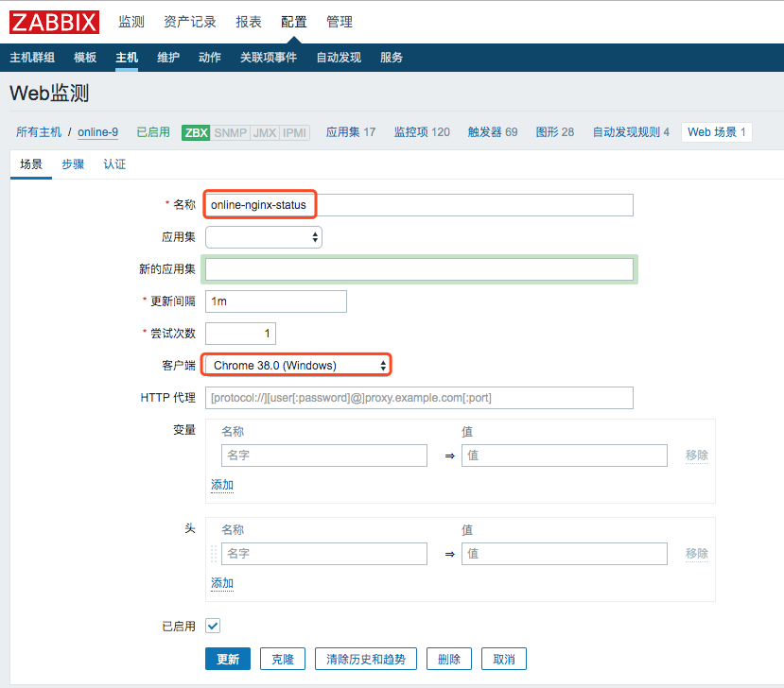Click the ZABBIX logo
Image resolution: width=784 pixels, height=688 pixels.
pyautogui.click(x=54, y=22)
